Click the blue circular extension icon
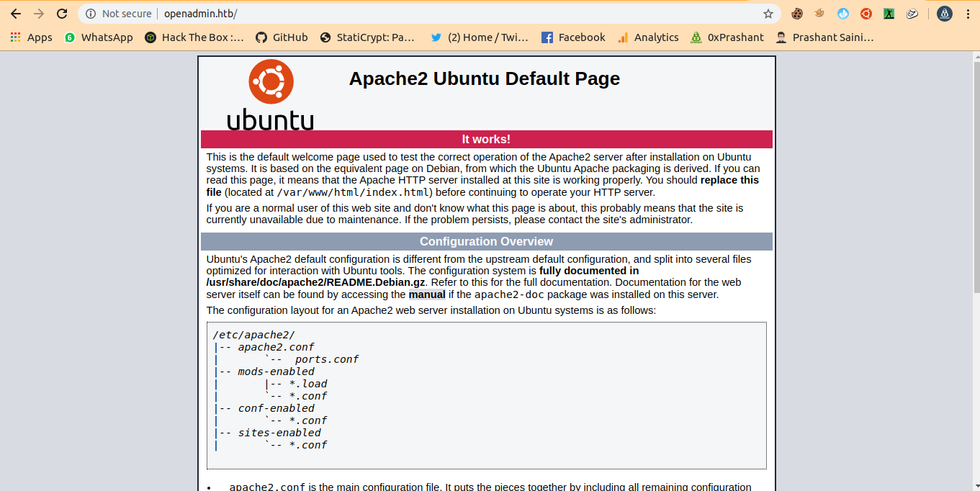This screenshot has height=491, width=980. (x=843, y=14)
